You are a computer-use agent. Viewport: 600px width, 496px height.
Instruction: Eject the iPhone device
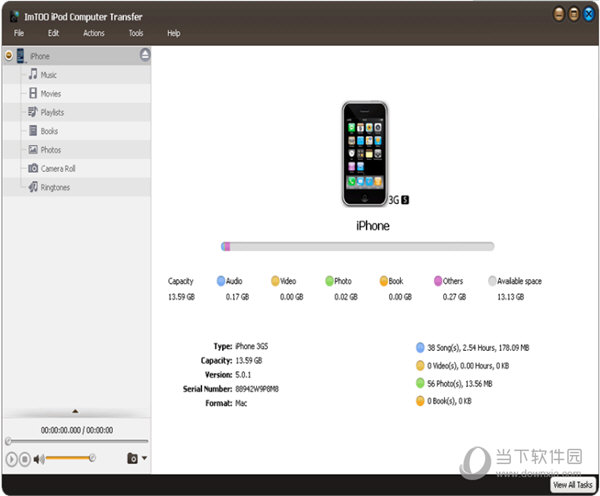145,55
